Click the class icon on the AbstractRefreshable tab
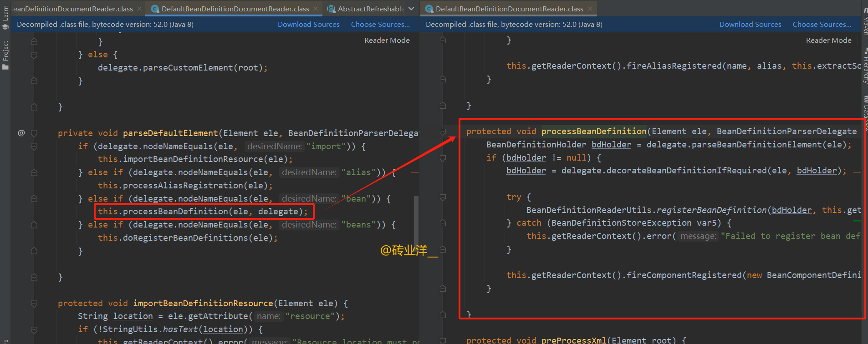This screenshot has width=868, height=344. pyautogui.click(x=332, y=9)
